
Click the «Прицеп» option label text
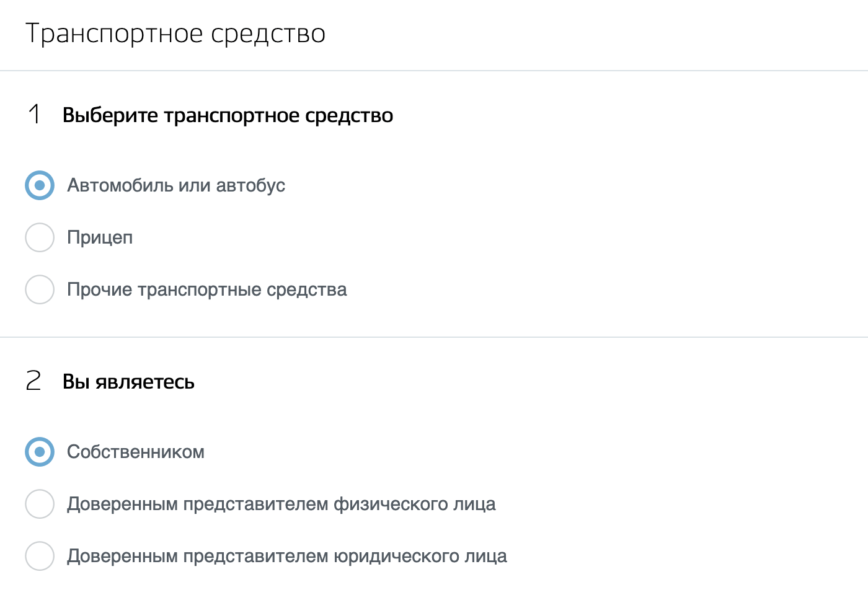point(100,237)
